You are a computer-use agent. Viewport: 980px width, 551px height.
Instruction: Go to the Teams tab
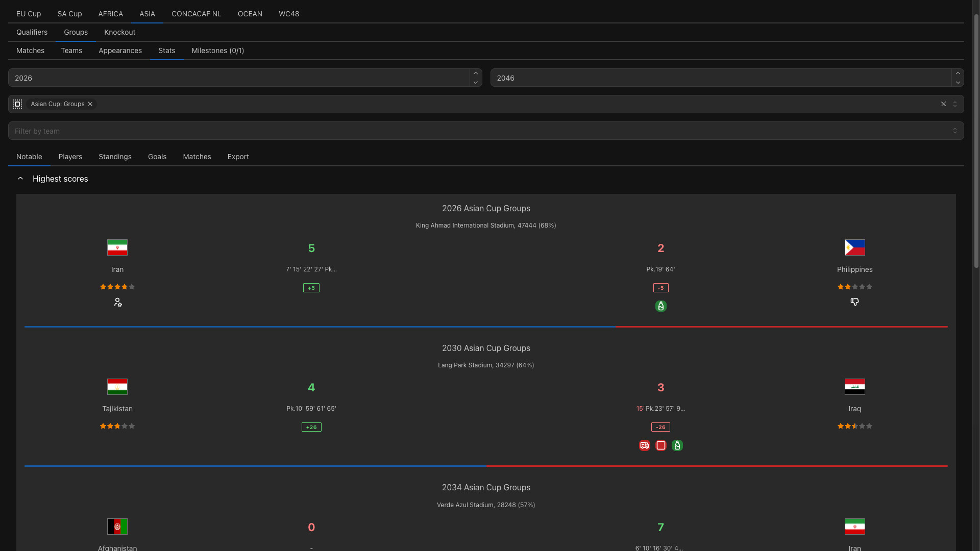click(x=71, y=51)
